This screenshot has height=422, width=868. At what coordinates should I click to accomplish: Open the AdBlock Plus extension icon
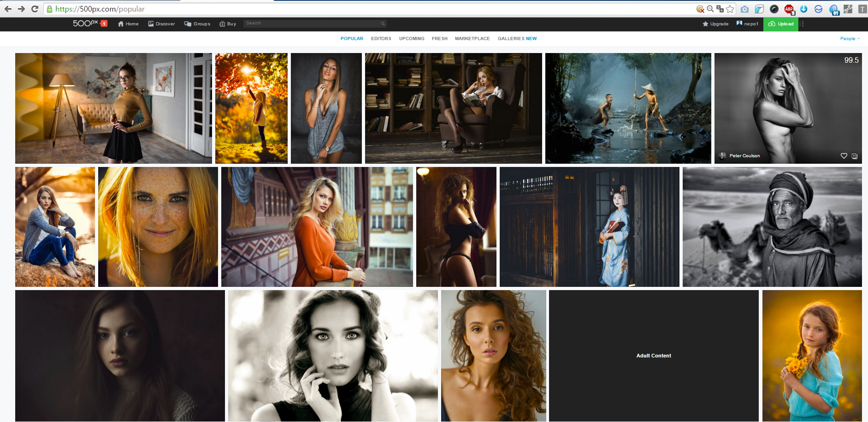789,9
